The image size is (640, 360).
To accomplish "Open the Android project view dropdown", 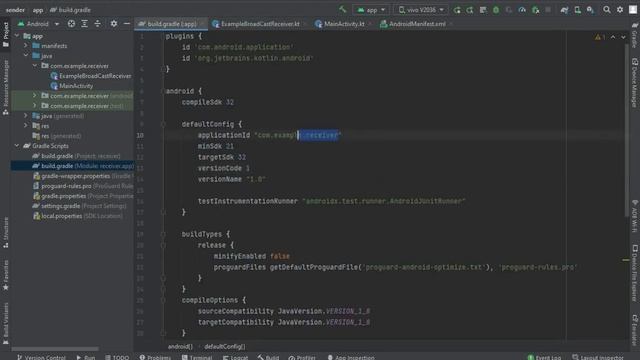I will pos(38,24).
